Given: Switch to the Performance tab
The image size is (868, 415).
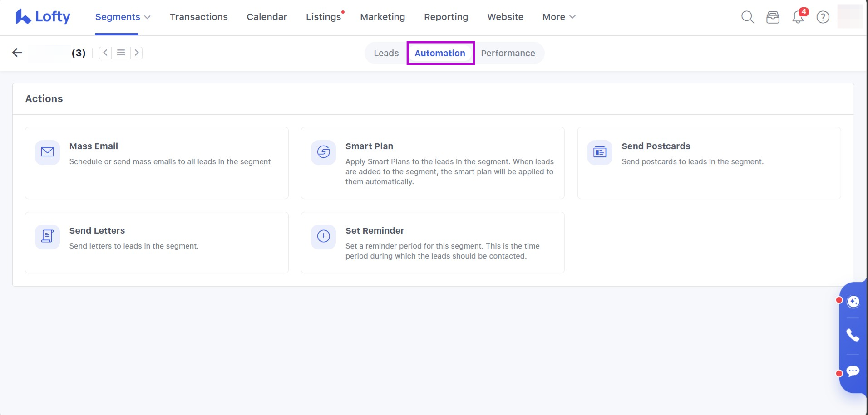Looking at the screenshot, I should (x=508, y=53).
